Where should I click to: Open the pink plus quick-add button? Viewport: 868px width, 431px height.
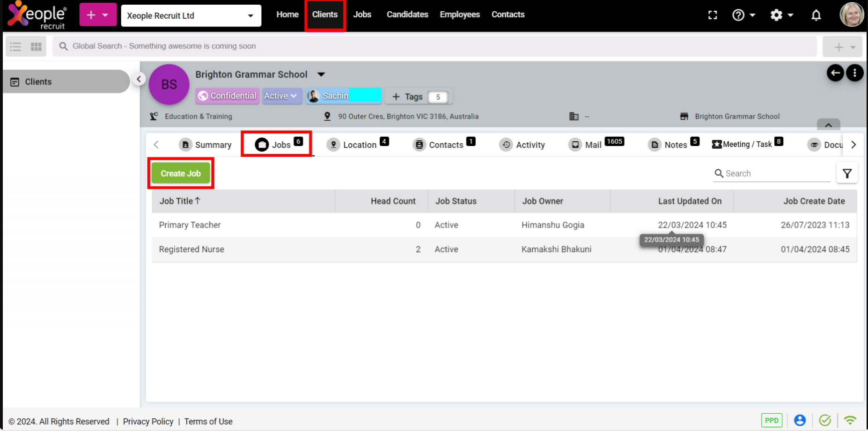pos(91,15)
